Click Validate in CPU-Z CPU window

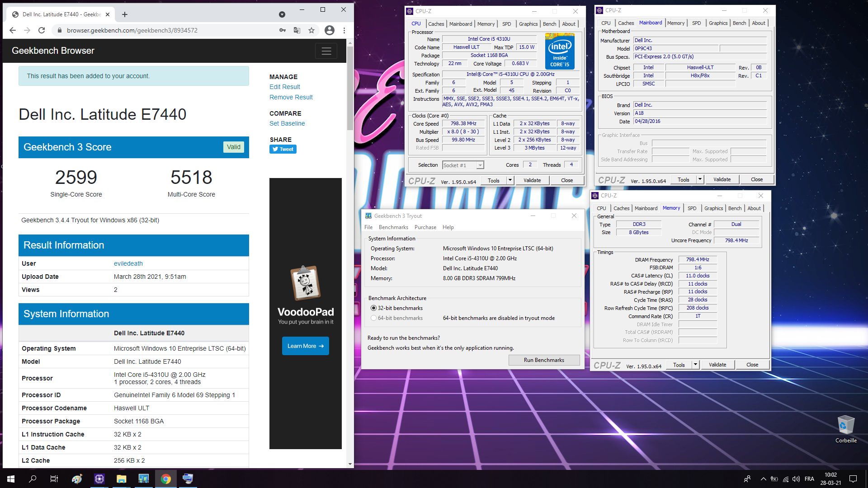[532, 180]
